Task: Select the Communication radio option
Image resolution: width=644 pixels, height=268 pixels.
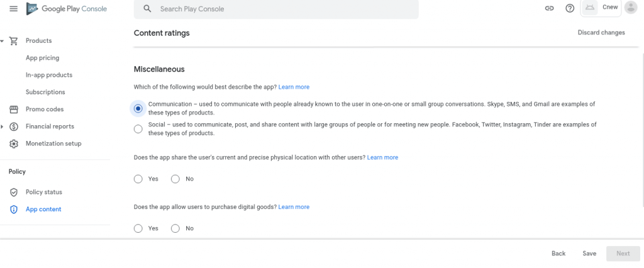Action: point(138,108)
